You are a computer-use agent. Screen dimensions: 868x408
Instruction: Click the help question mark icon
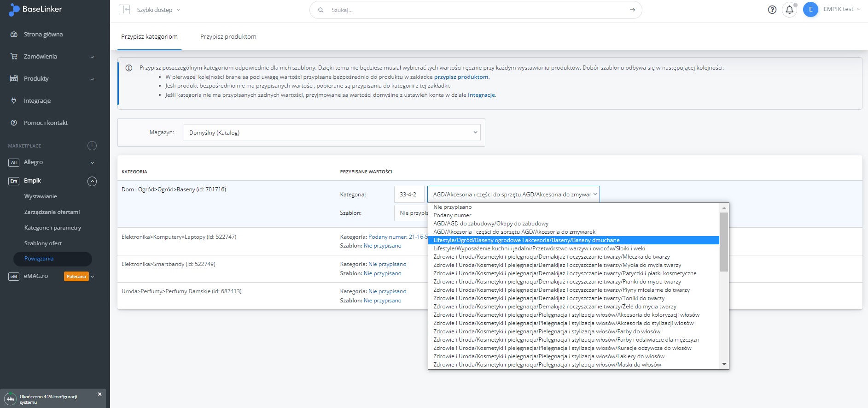772,10
